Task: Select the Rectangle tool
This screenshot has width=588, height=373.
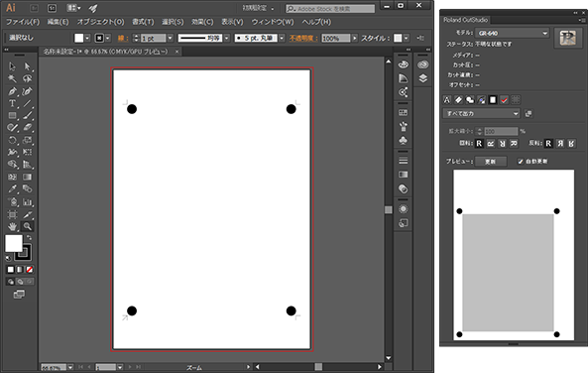Action: tap(12, 115)
